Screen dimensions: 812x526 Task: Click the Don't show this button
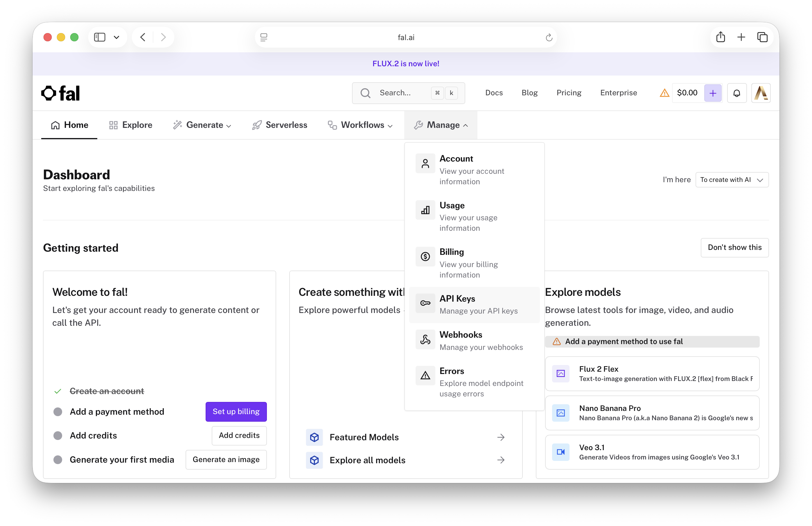tap(734, 248)
